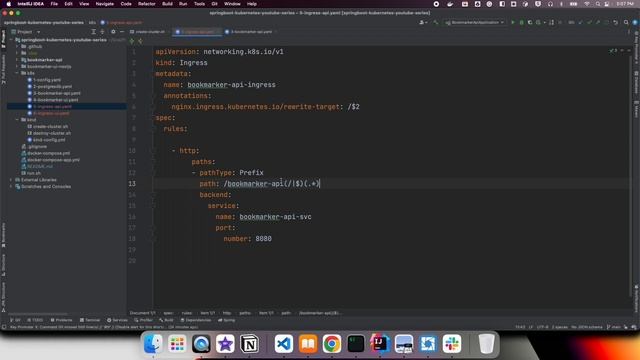Viewport: 640px width, 360px height.
Task: Click the port number 8080 value
Action: (263, 239)
